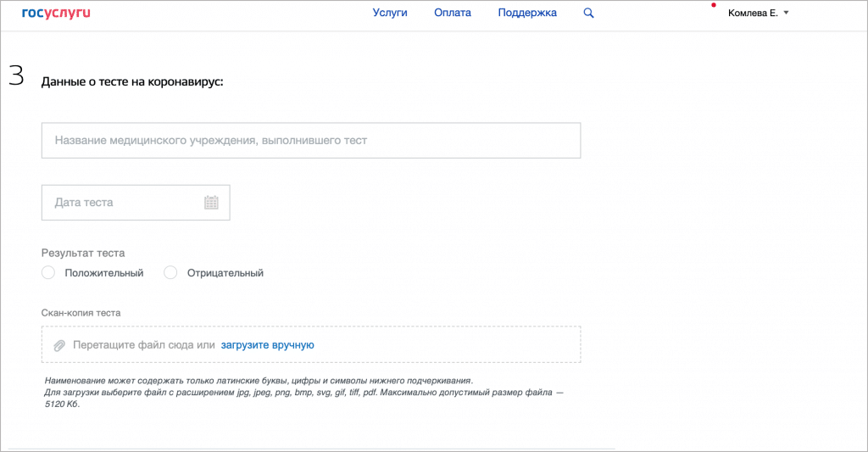
Task: Expand the Комлева Е. account menu
Action: pyautogui.click(x=758, y=13)
